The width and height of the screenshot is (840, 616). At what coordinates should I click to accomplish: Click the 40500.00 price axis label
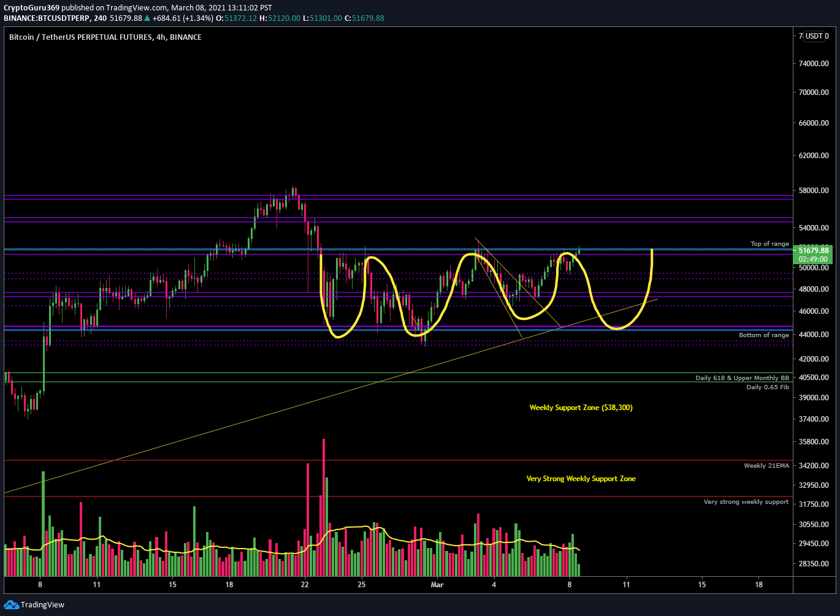tap(814, 378)
